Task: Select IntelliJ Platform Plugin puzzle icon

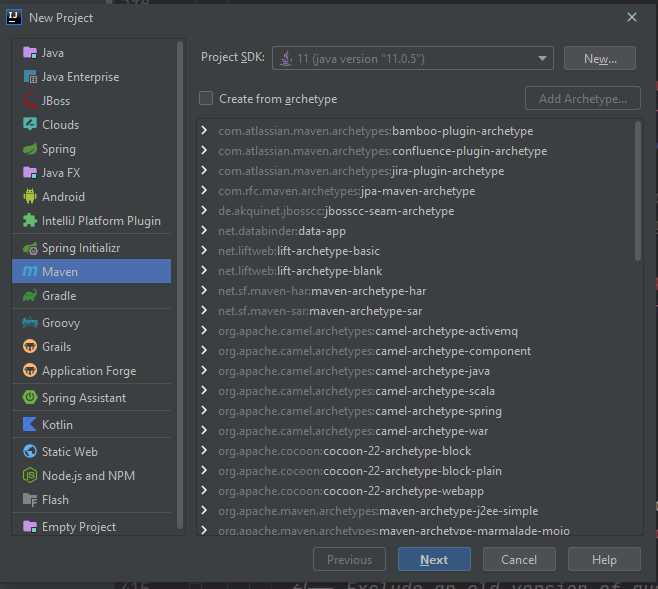Action: point(30,220)
